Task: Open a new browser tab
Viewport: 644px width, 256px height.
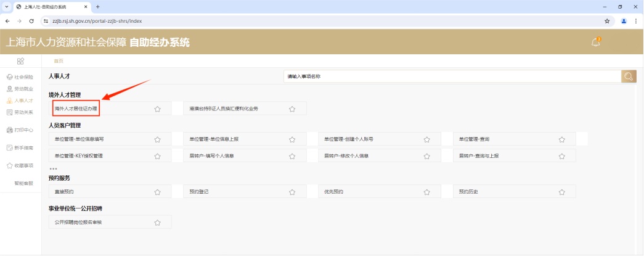Action: (98, 6)
